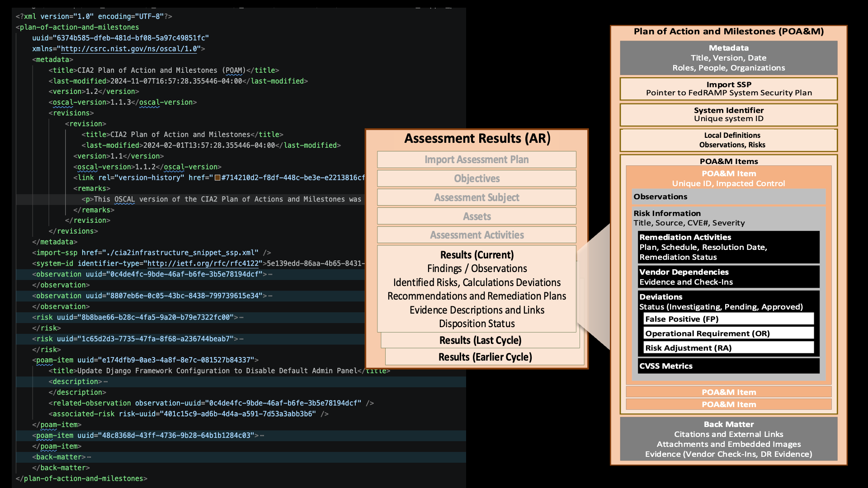This screenshot has height=488, width=868.
Task: Expand the collapsed description element ellipsis
Action: point(105,382)
